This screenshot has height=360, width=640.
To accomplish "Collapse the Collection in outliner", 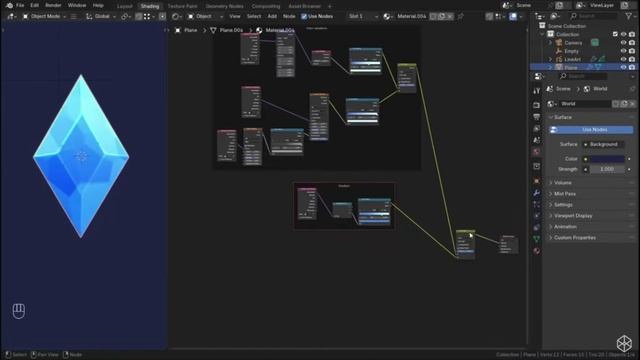I will click(x=543, y=34).
